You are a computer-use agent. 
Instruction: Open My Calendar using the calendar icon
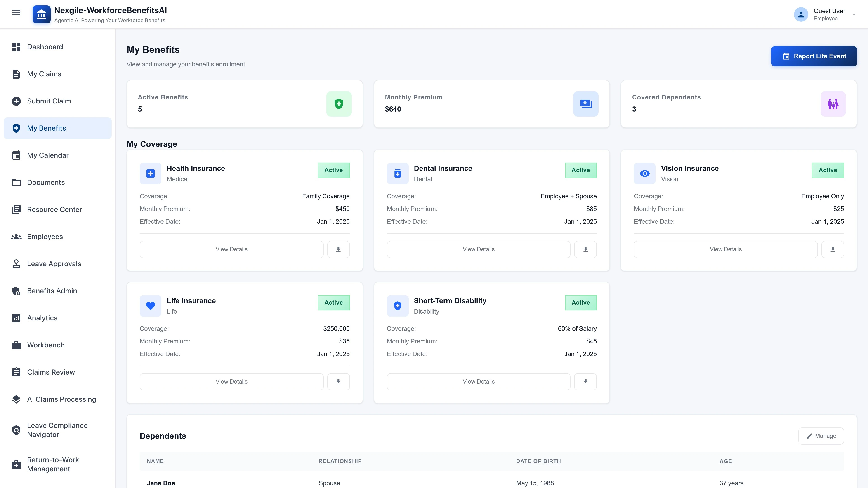coord(16,155)
